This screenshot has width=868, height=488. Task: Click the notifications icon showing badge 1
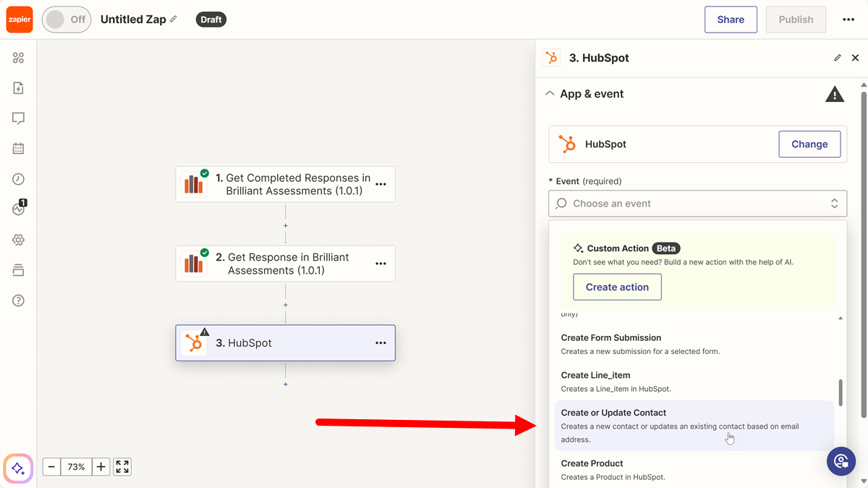(19, 209)
